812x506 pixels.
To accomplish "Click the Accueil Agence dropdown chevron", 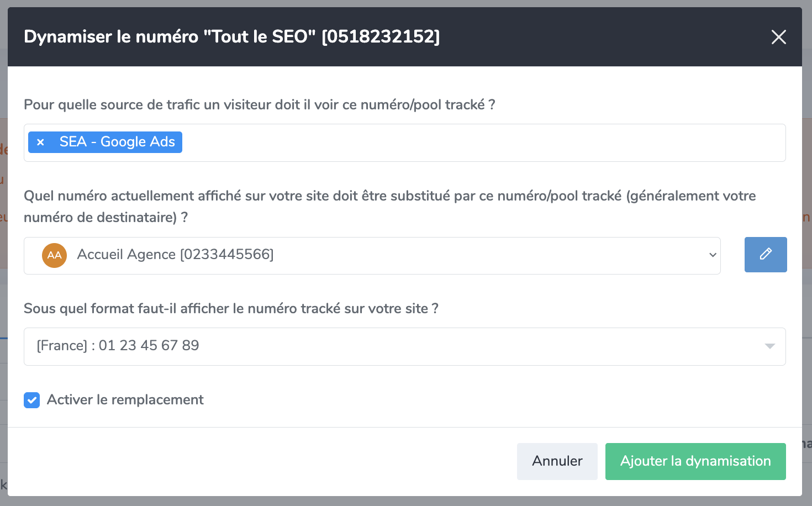I will click(x=713, y=255).
